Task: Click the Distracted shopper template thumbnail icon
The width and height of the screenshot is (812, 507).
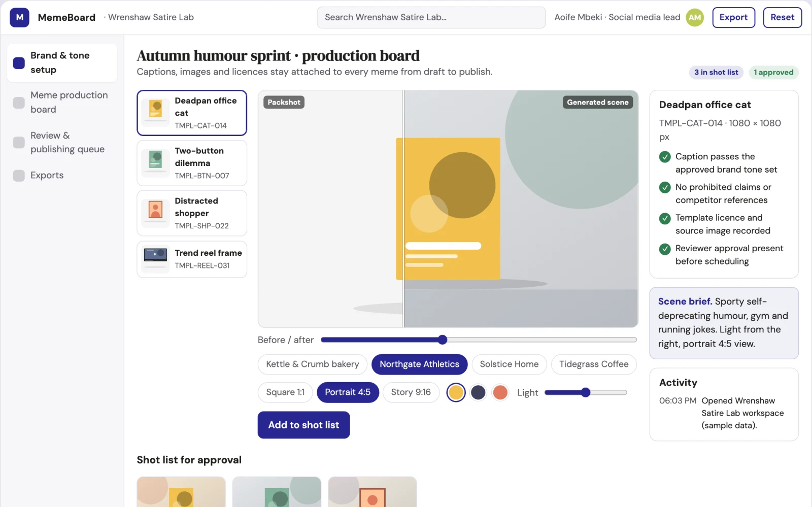Action: [x=156, y=213]
